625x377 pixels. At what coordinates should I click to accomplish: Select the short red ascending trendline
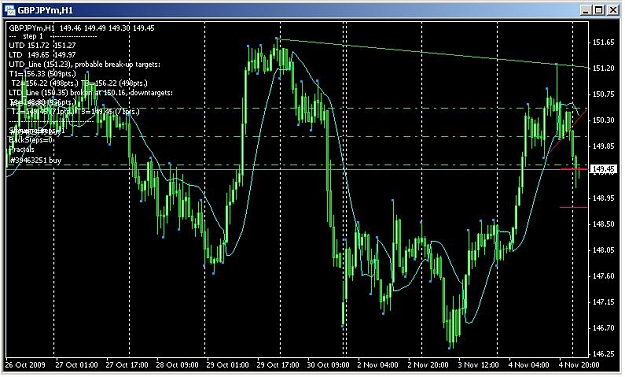point(568,130)
